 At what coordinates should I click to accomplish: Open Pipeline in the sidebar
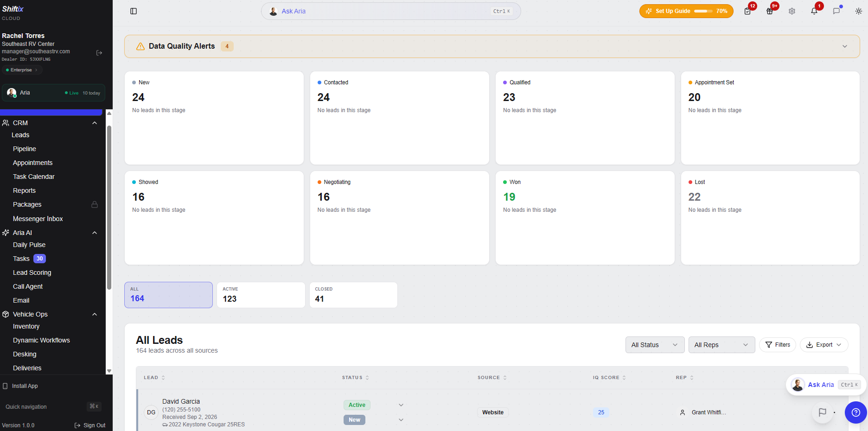pyautogui.click(x=25, y=149)
